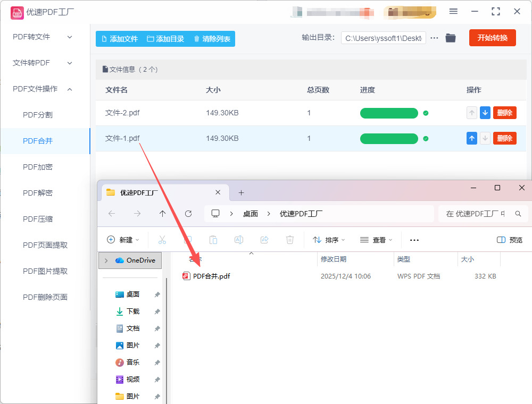Screen dimensions: 532x404
Task: Click the Delete trash icon in Explorer
Action: coord(290,240)
